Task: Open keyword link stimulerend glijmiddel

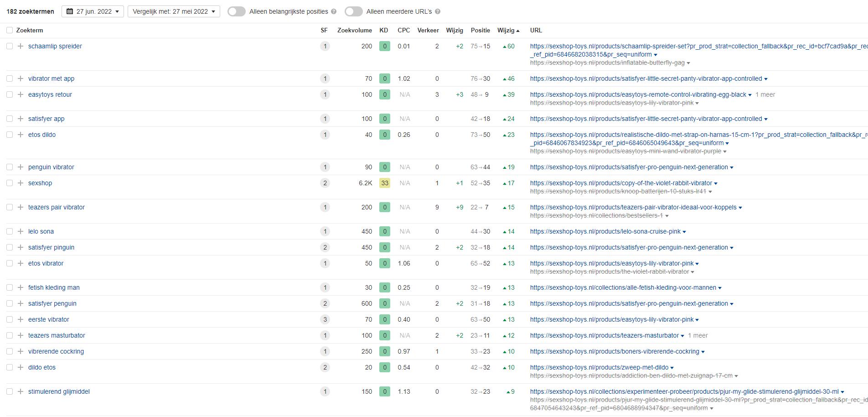Action: pyautogui.click(x=59, y=391)
